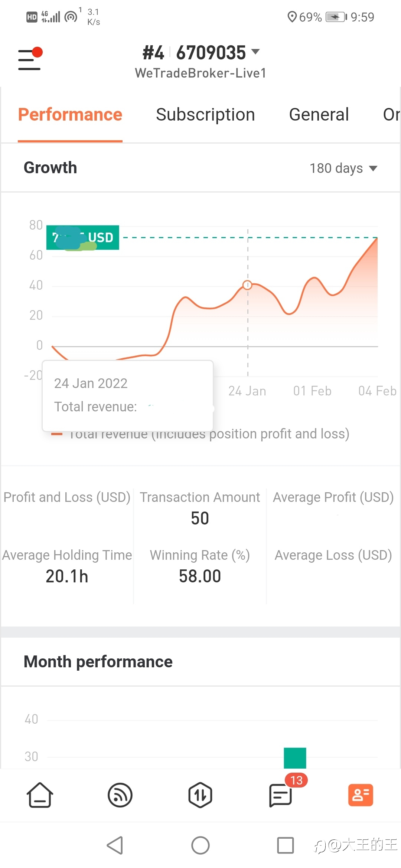
Task: Open the signal feed icon in bottom navigation
Action: click(x=120, y=795)
